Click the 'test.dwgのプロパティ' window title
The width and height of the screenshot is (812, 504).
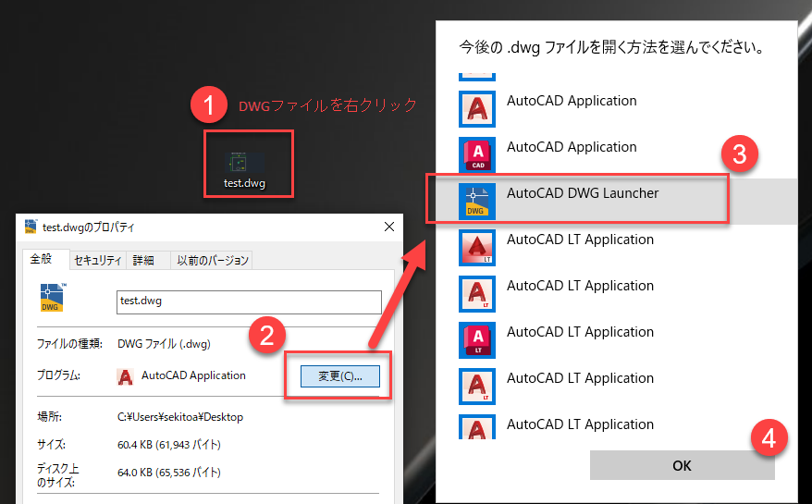88,227
